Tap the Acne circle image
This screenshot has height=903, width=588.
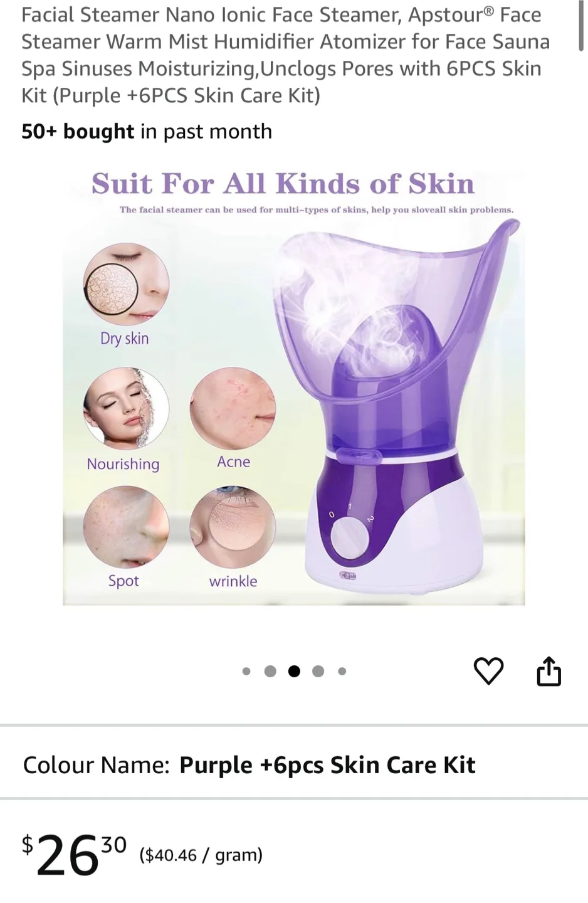point(233,408)
